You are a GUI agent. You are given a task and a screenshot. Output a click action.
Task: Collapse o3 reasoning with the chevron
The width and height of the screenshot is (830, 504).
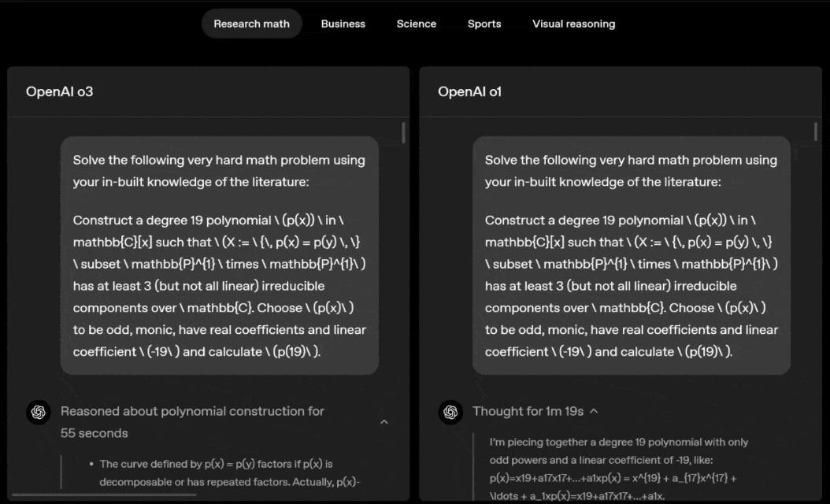coord(384,422)
